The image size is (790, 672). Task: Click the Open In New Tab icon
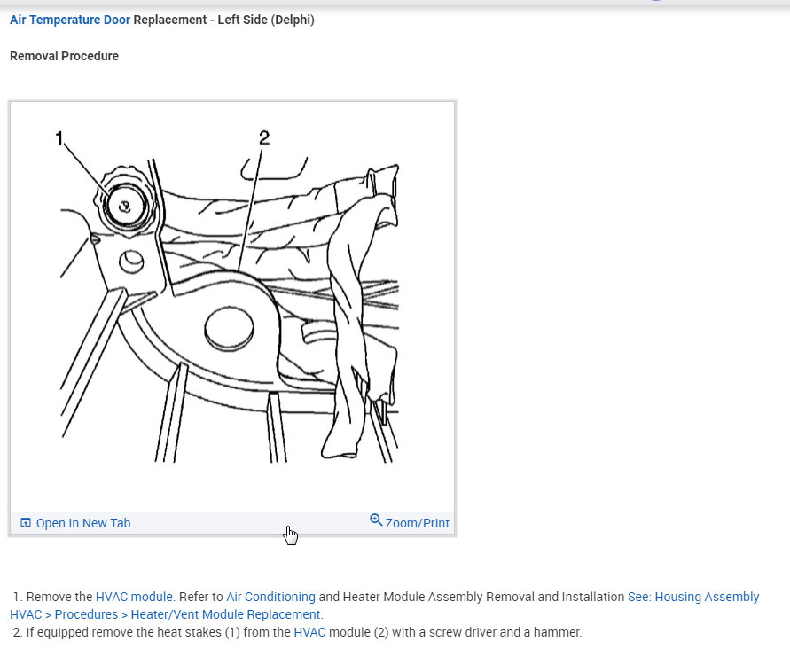pyautogui.click(x=25, y=522)
